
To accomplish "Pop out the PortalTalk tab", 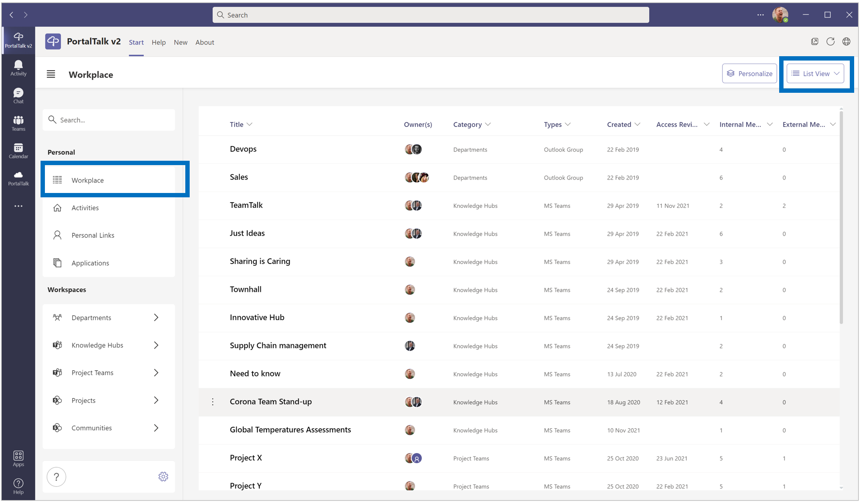I will click(814, 41).
